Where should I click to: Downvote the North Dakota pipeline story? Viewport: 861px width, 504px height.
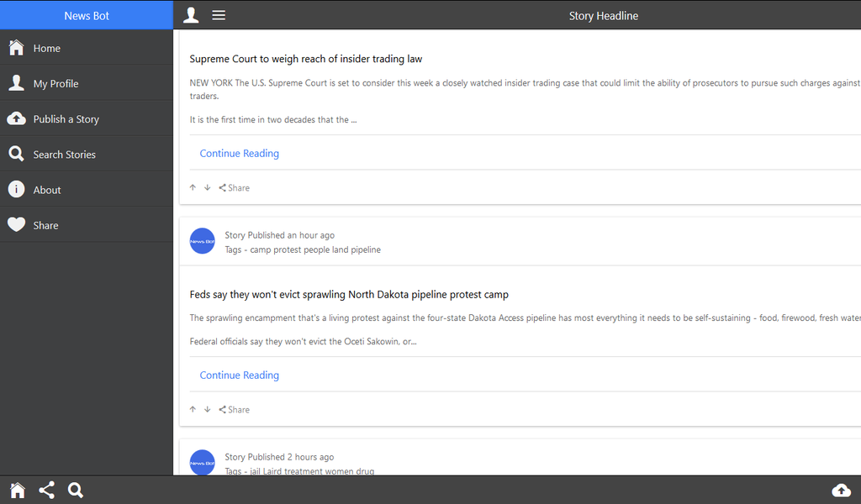tap(207, 409)
